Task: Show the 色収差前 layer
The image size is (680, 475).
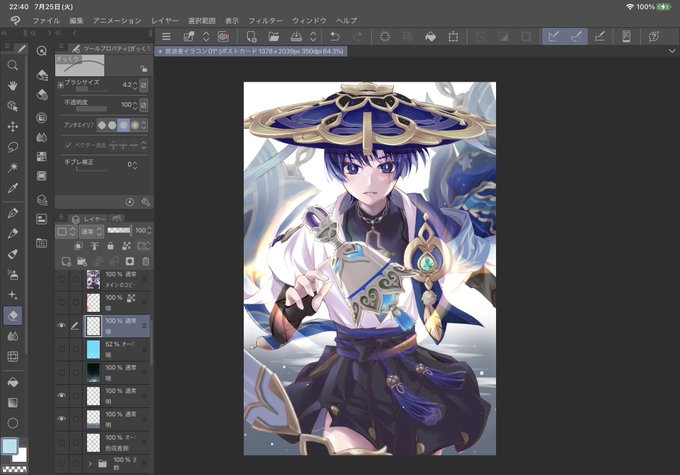Action: 62,442
